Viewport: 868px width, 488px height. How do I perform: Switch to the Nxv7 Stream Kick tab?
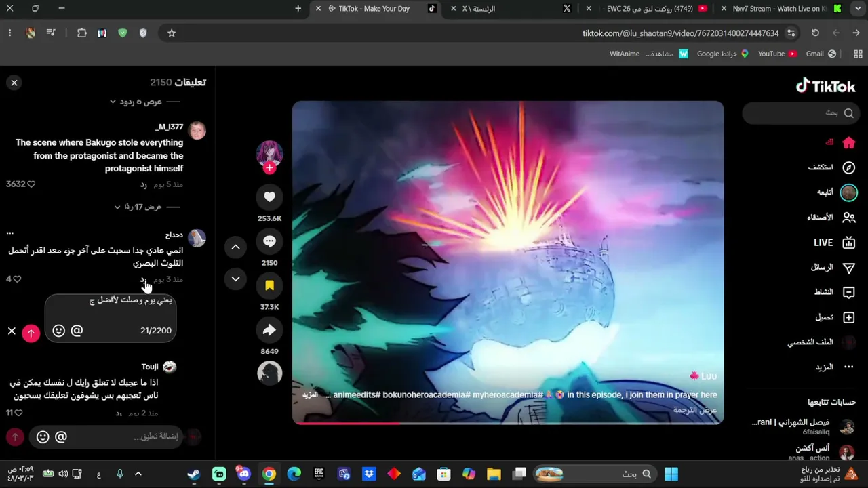[781, 9]
